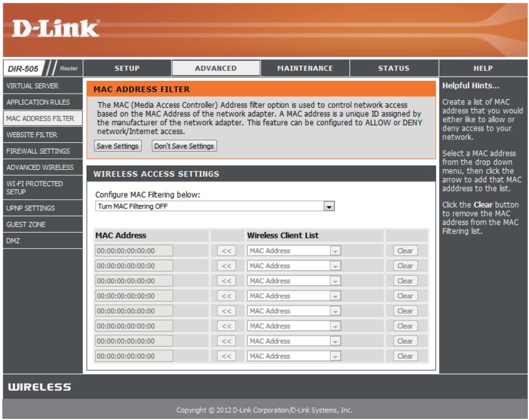Select MAC Address Filter sidebar item

click(43, 118)
